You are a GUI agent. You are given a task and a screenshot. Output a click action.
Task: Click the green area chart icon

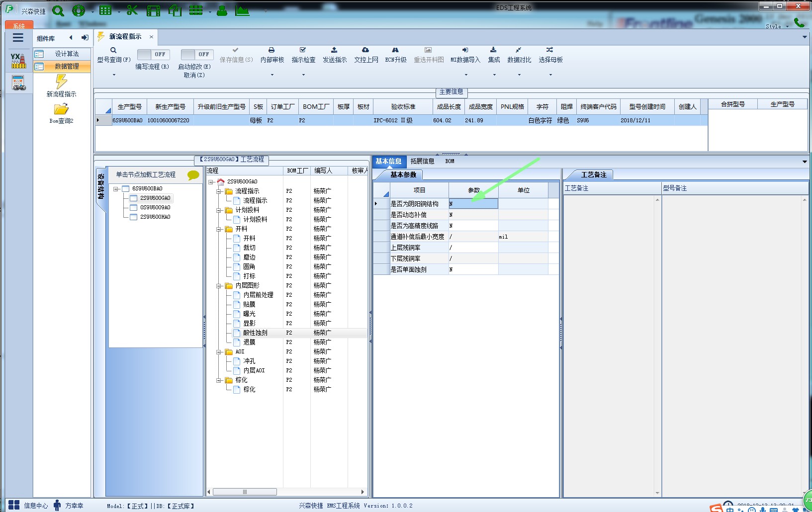[x=242, y=10]
